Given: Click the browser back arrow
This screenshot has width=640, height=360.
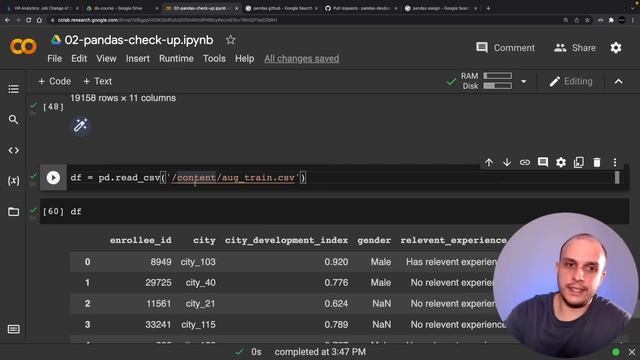Looking at the screenshot, I should pyautogui.click(x=7, y=20).
